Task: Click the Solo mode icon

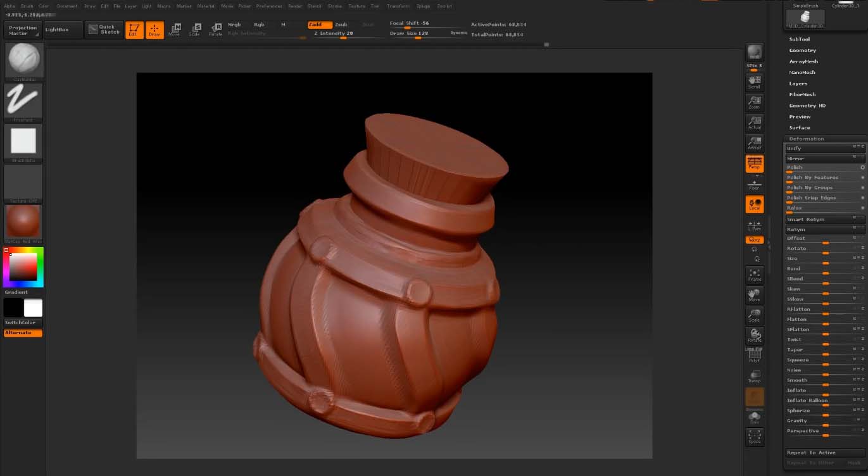Action: (x=754, y=416)
